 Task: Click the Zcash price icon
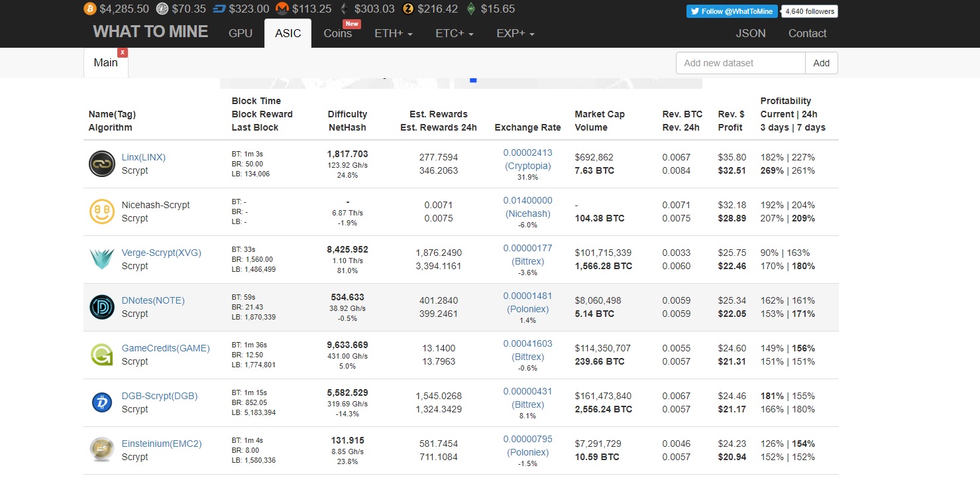[x=408, y=9]
